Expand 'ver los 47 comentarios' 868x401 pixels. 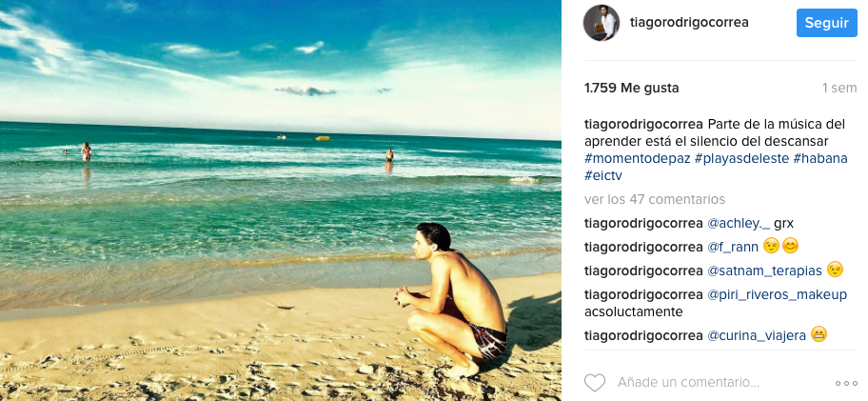point(654,199)
